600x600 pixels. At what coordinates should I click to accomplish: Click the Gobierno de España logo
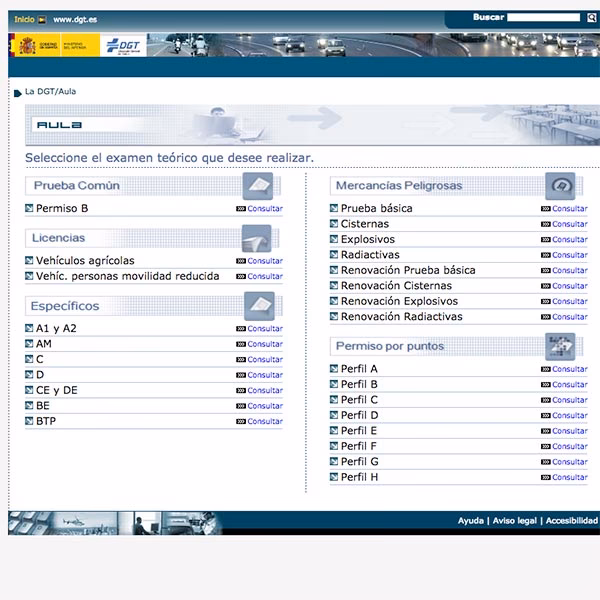(x=39, y=45)
